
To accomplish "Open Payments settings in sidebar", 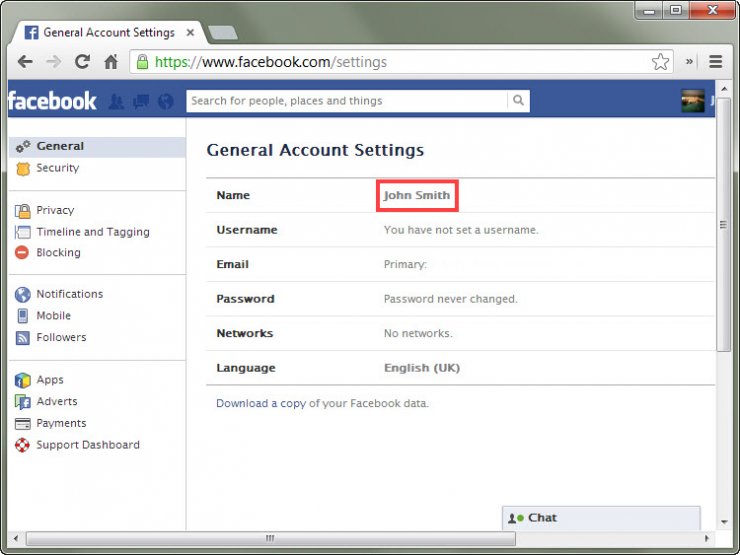I will click(61, 423).
